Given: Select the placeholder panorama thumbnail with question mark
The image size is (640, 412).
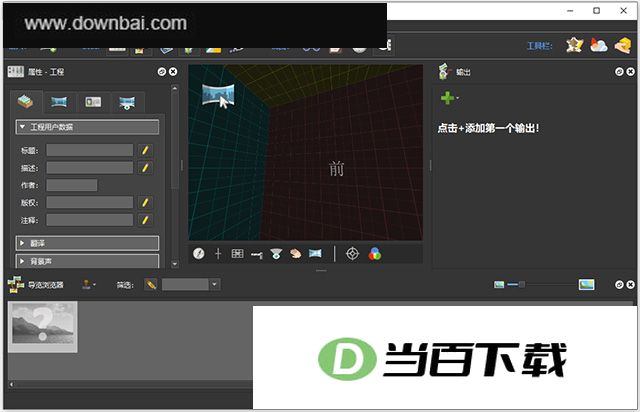Looking at the screenshot, I should tap(43, 327).
